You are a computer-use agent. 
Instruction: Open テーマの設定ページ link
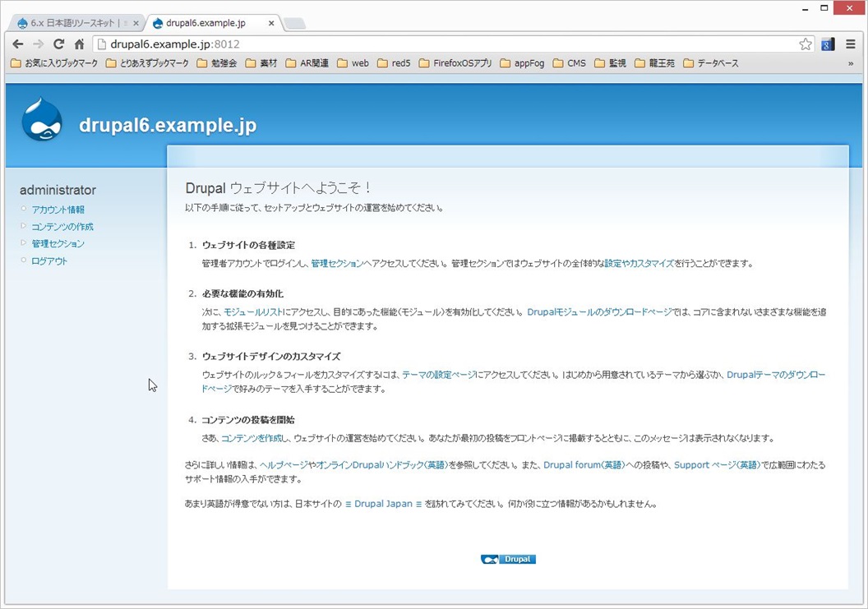pyautogui.click(x=439, y=375)
